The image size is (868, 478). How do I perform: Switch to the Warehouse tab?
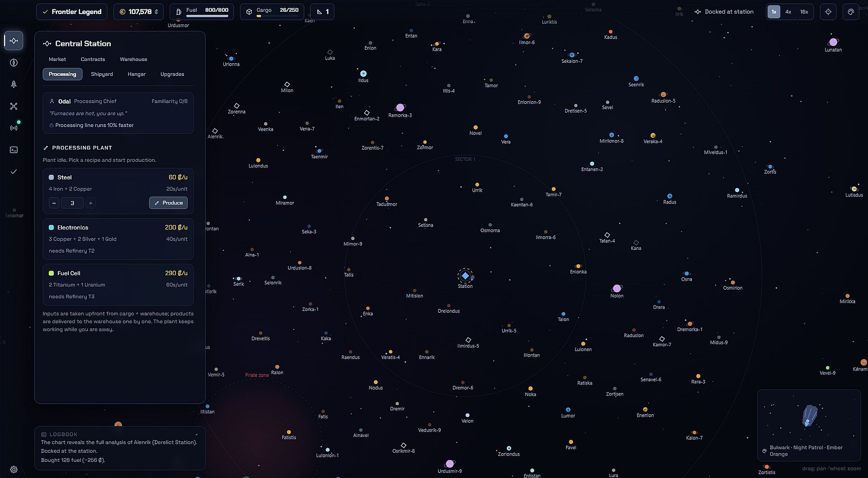[x=133, y=59]
